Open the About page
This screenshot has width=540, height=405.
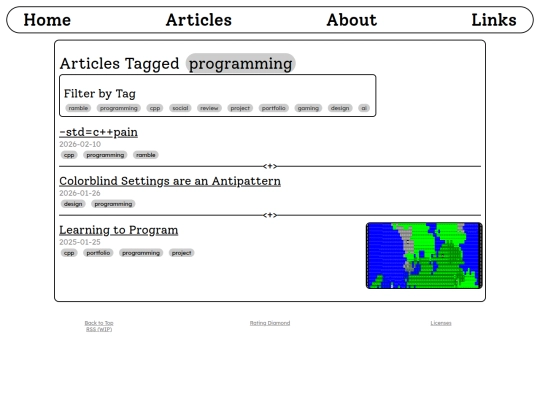pos(352,20)
